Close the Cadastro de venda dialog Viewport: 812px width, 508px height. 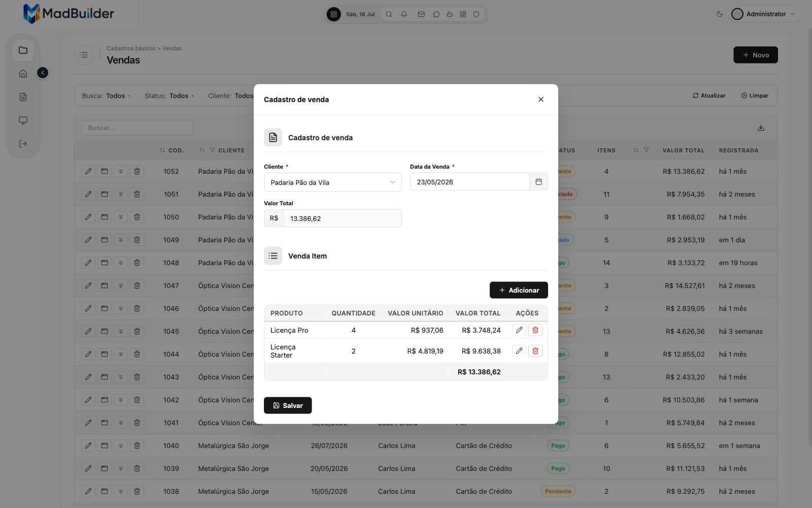[541, 100]
